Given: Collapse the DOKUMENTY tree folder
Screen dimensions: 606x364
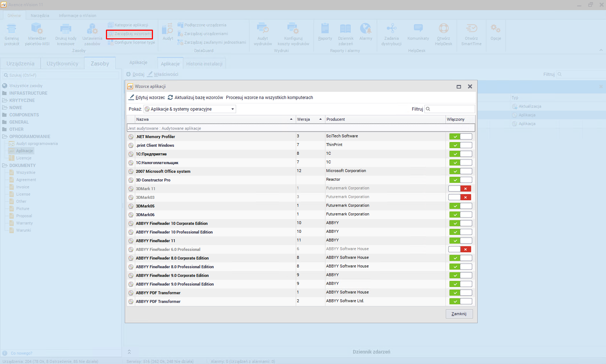Looking at the screenshot, I should coord(5,166).
